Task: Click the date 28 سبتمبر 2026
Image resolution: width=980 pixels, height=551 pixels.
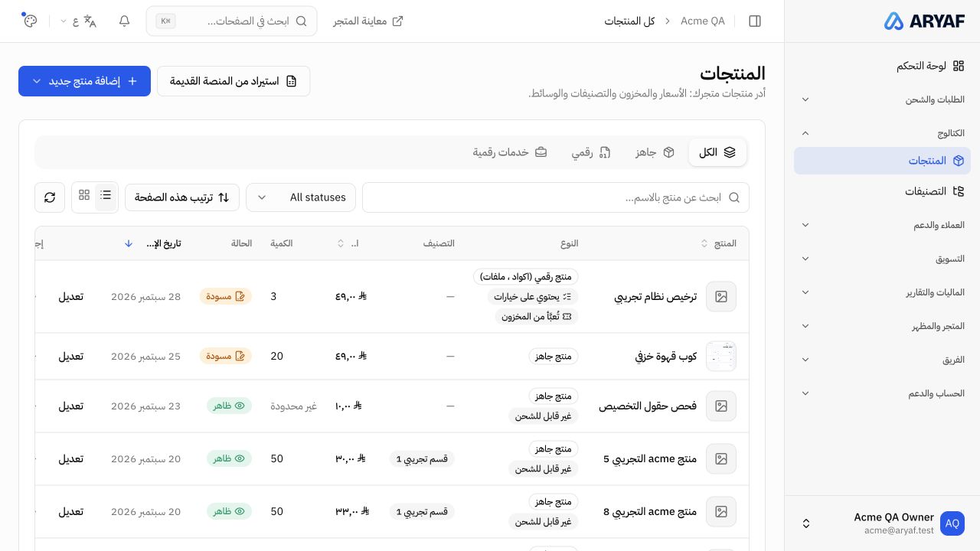Action: pos(146,296)
